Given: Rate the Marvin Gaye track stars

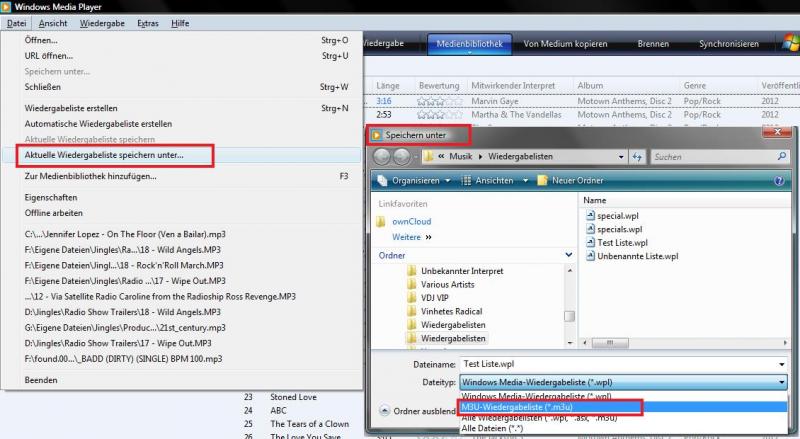Looking at the screenshot, I should 440,102.
